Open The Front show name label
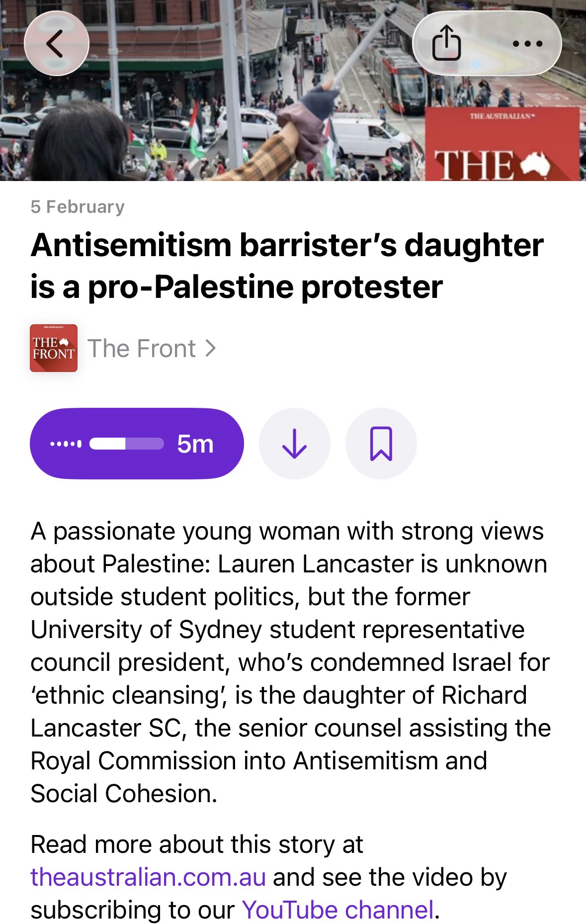This screenshot has width=586, height=924. [142, 348]
